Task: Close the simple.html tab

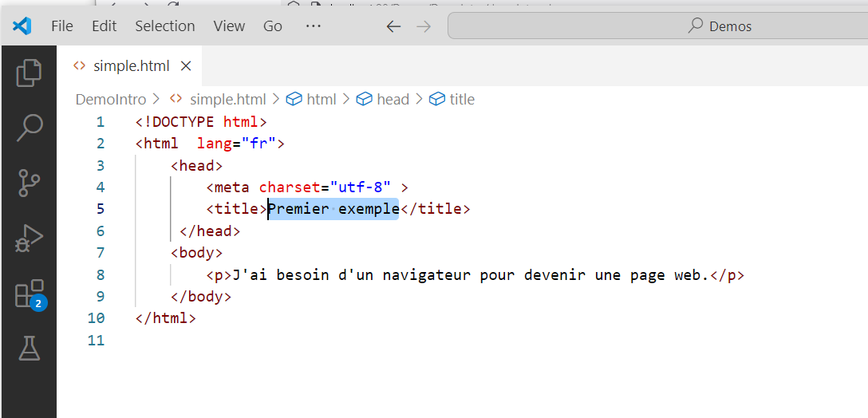Action: tap(186, 66)
